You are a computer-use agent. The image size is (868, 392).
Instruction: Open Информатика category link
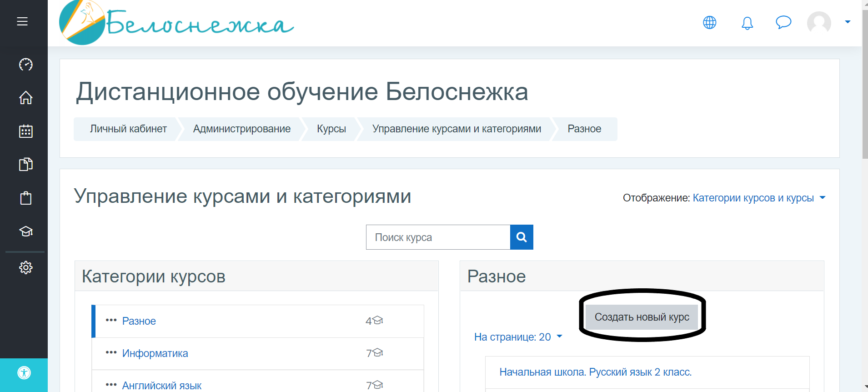click(155, 353)
